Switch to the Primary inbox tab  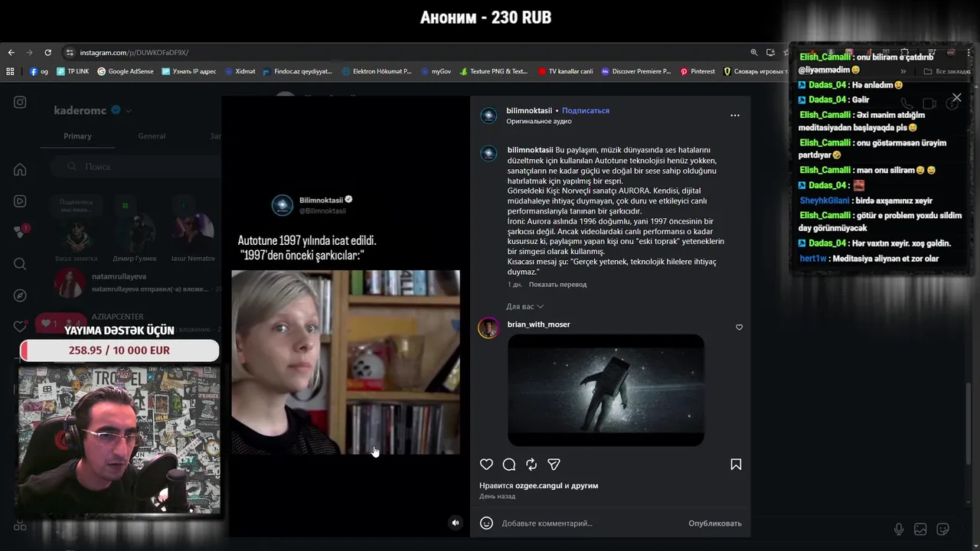click(77, 136)
